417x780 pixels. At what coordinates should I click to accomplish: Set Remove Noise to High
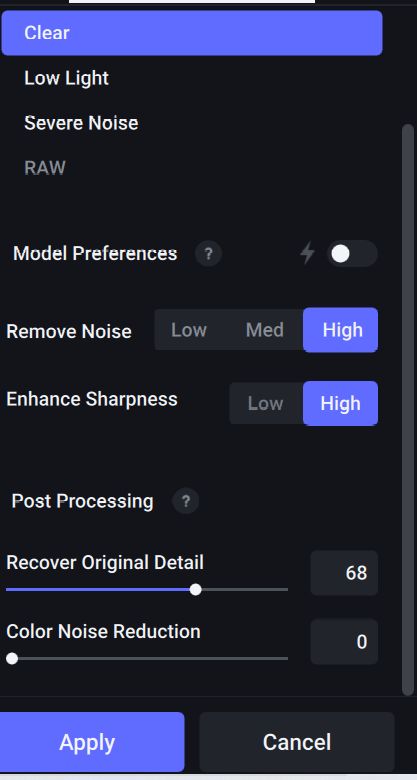341,330
